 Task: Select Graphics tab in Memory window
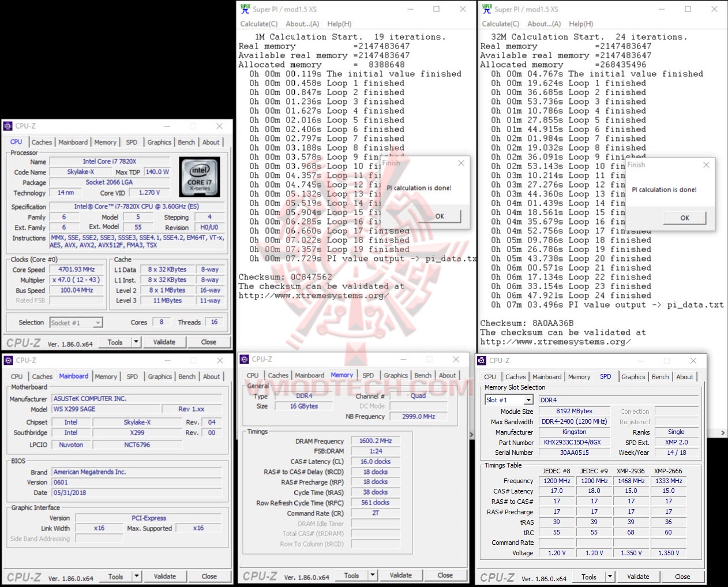(396, 375)
